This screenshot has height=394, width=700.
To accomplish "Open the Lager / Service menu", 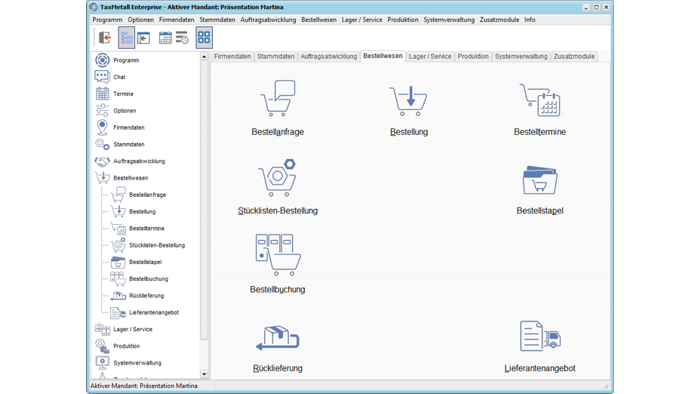I will click(362, 20).
